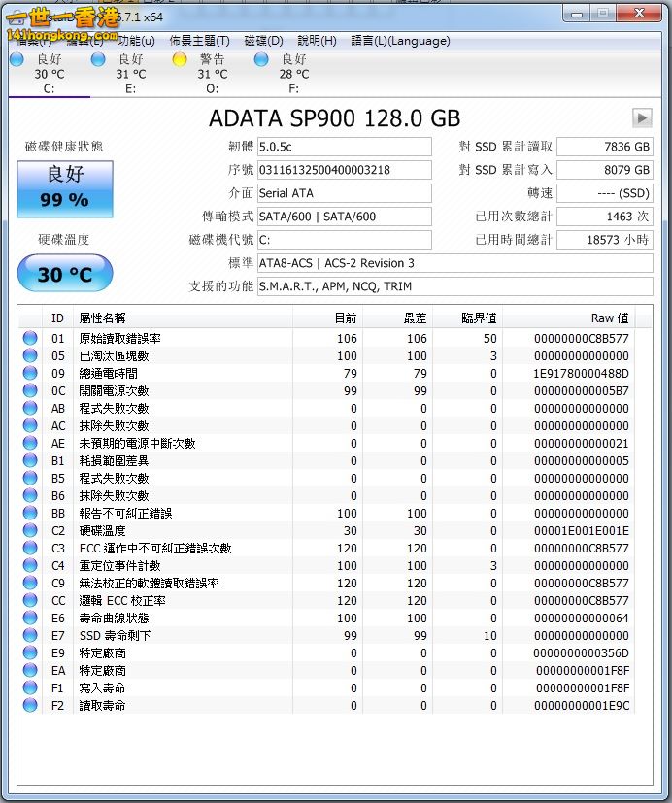Open the 磁碟(D) menu

tap(264, 41)
